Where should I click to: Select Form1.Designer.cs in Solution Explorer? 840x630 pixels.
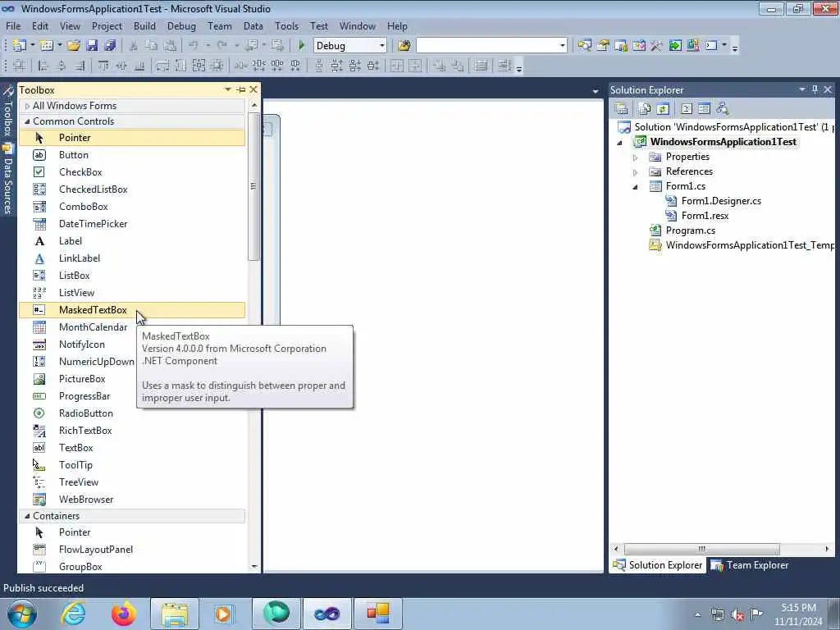(721, 201)
